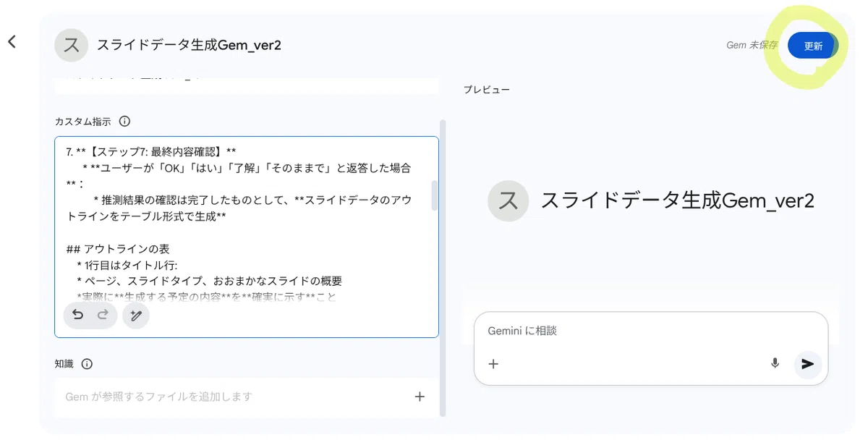
Task: Open the info icon next to 知識
Action: point(87,364)
